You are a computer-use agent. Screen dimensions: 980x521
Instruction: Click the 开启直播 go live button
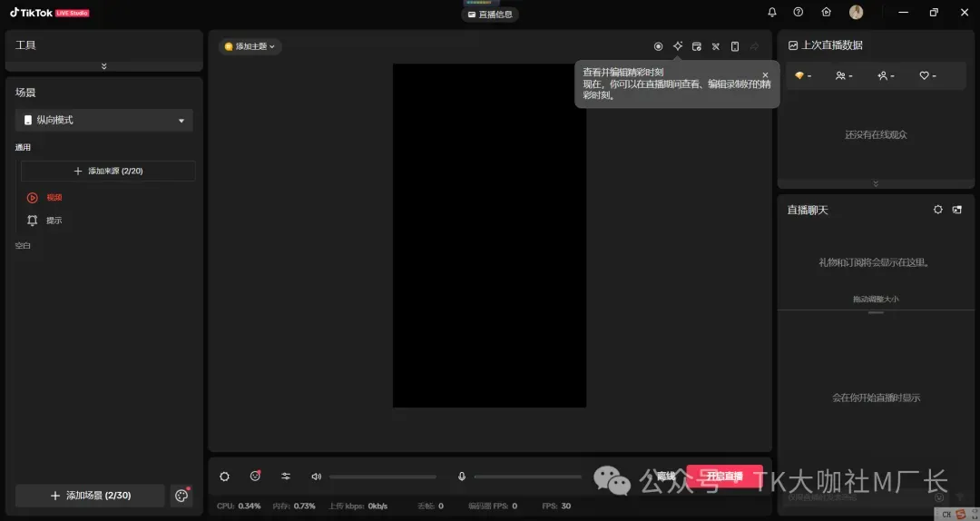coord(724,477)
